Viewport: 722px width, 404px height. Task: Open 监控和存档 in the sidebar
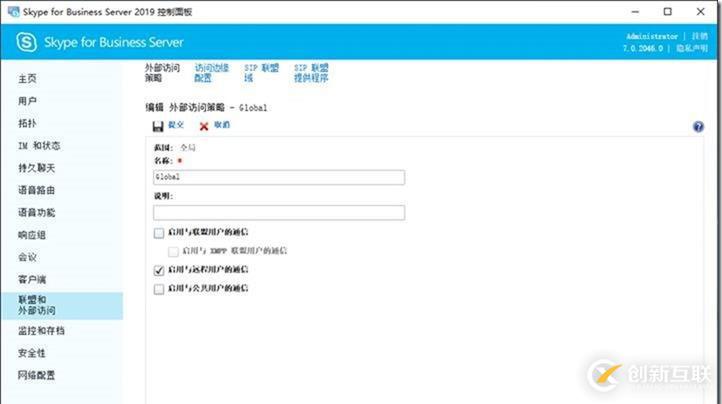(x=41, y=331)
